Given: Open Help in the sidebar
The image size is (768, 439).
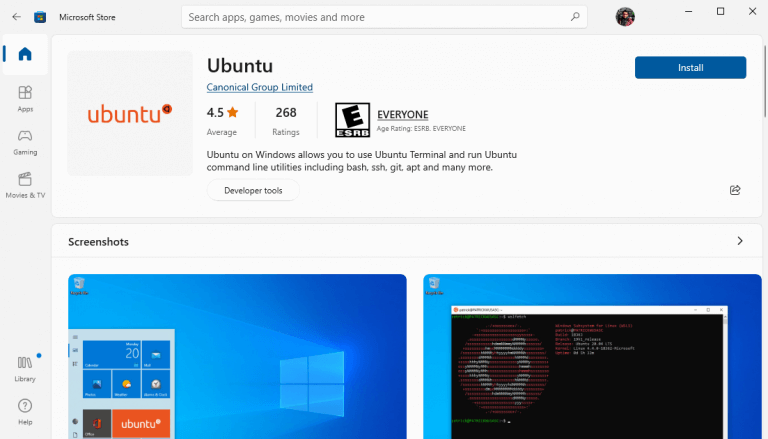Looking at the screenshot, I should [x=25, y=412].
